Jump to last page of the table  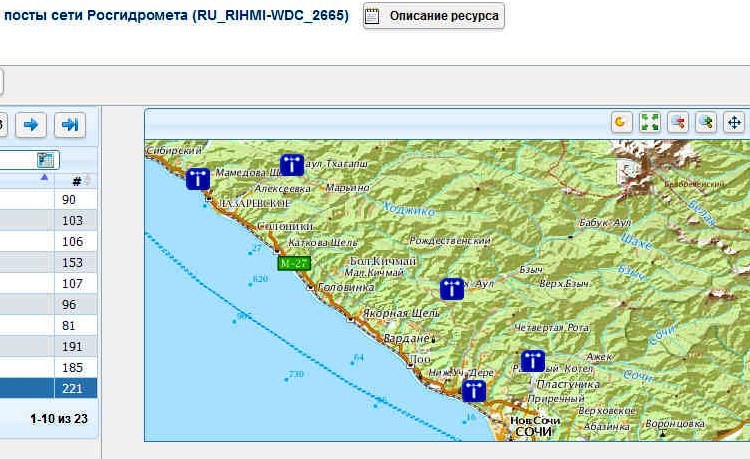tap(69, 125)
